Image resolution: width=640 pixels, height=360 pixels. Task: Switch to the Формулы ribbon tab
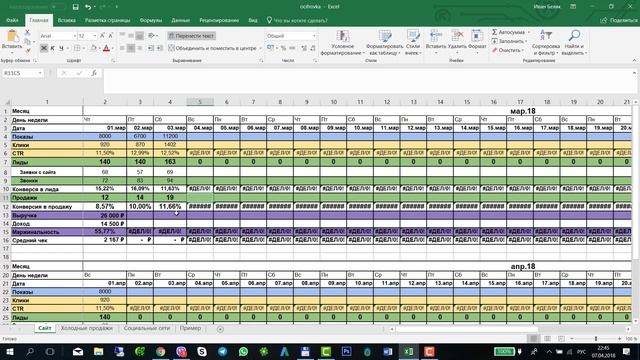(151, 20)
